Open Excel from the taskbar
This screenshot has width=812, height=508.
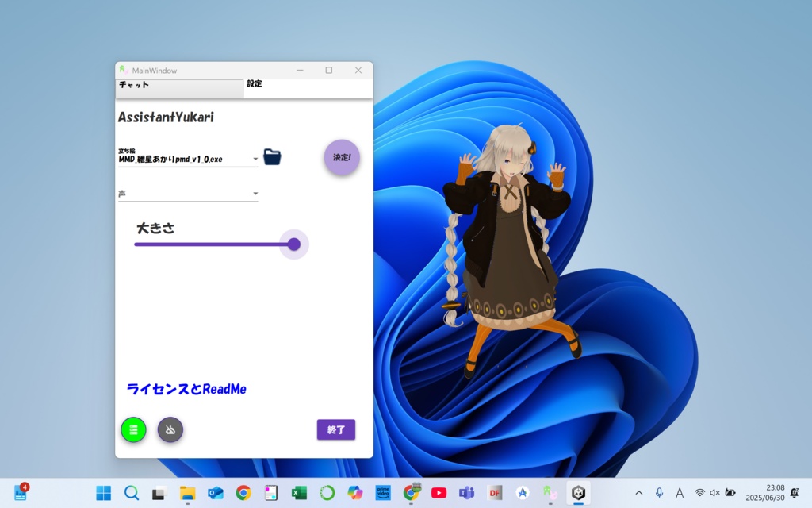pos(299,493)
